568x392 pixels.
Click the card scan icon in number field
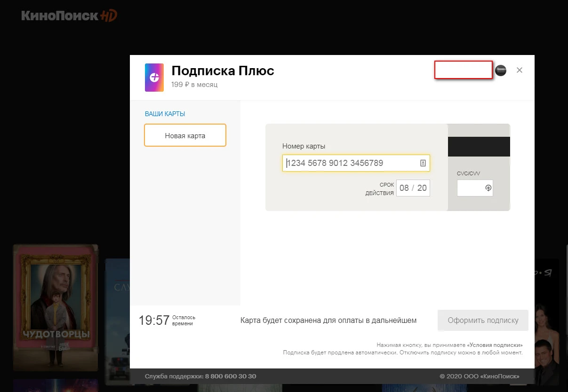pos(423,163)
